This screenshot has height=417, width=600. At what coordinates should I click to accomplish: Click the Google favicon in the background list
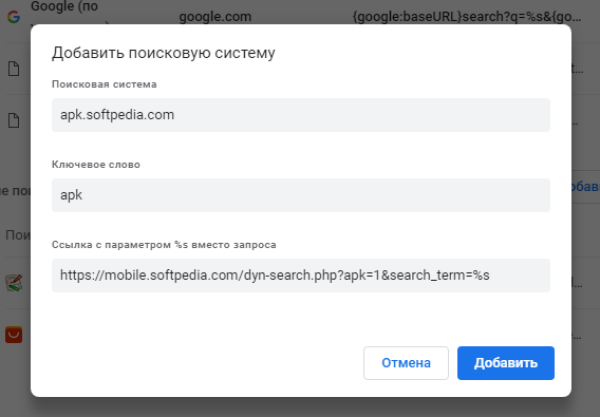coord(13,15)
